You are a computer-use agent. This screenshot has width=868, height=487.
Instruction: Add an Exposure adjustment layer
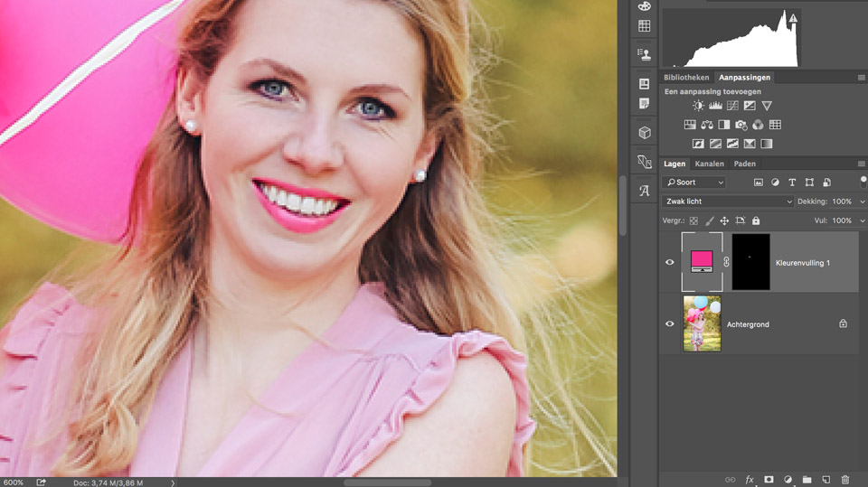pos(750,106)
